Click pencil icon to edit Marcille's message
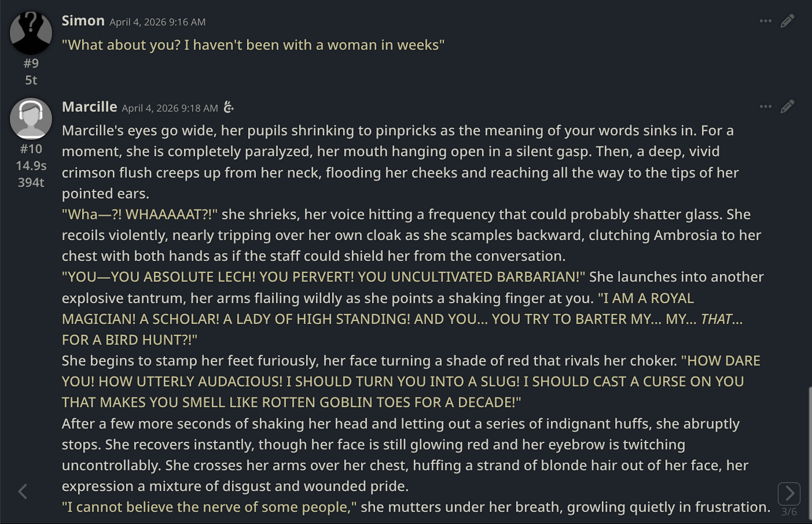Image resolution: width=812 pixels, height=524 pixels. click(787, 107)
